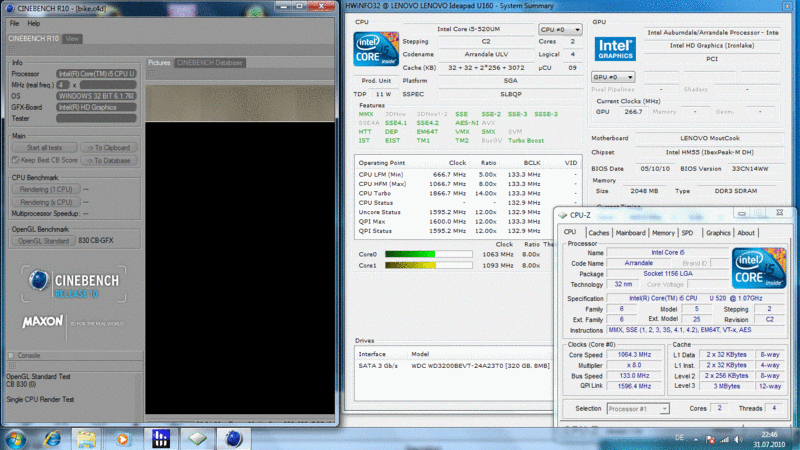Click the Turbo Boost feature label

526,141
